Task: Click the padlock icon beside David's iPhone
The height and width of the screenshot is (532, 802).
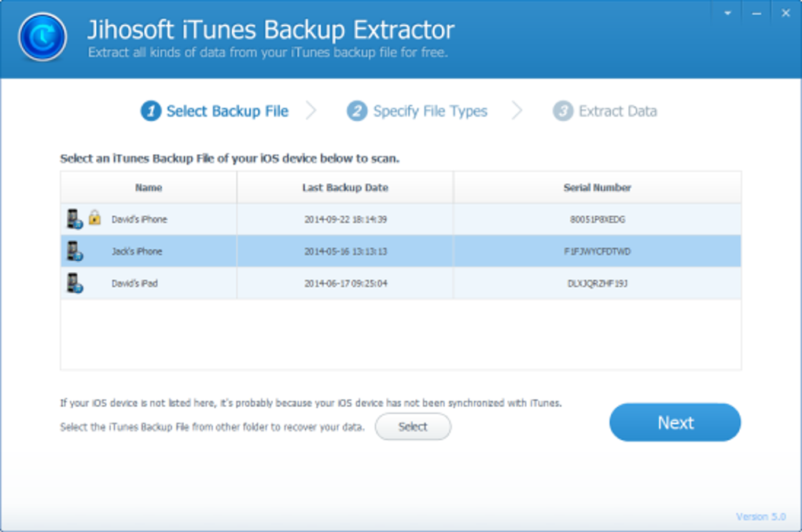Action: pos(94,218)
